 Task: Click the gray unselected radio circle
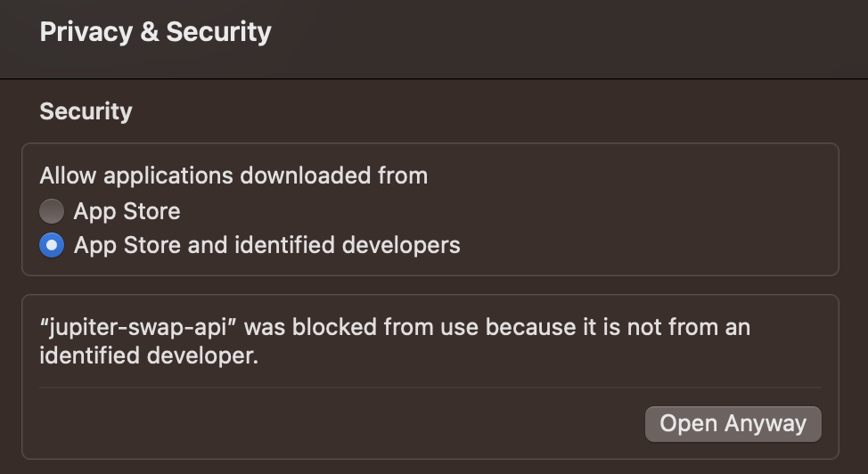coord(52,211)
